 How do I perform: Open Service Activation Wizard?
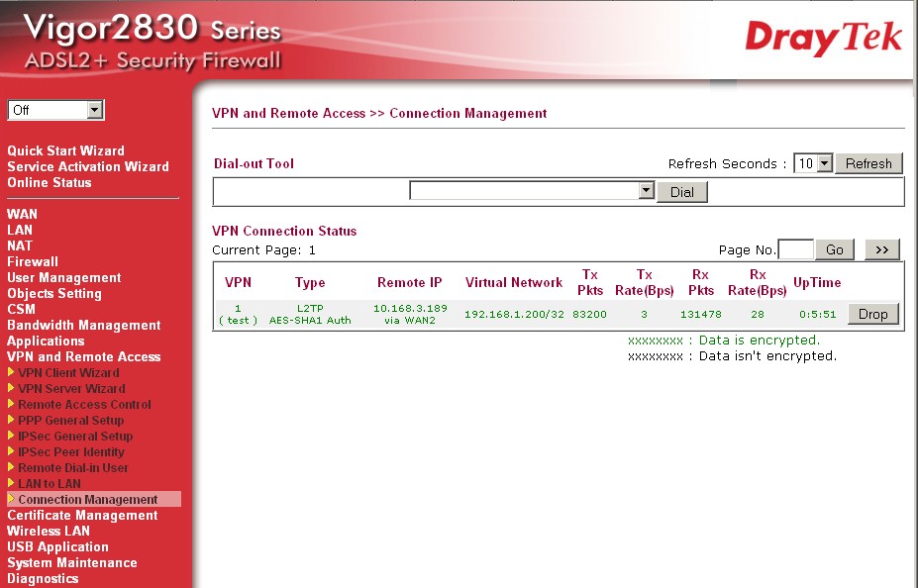pyautogui.click(x=88, y=166)
